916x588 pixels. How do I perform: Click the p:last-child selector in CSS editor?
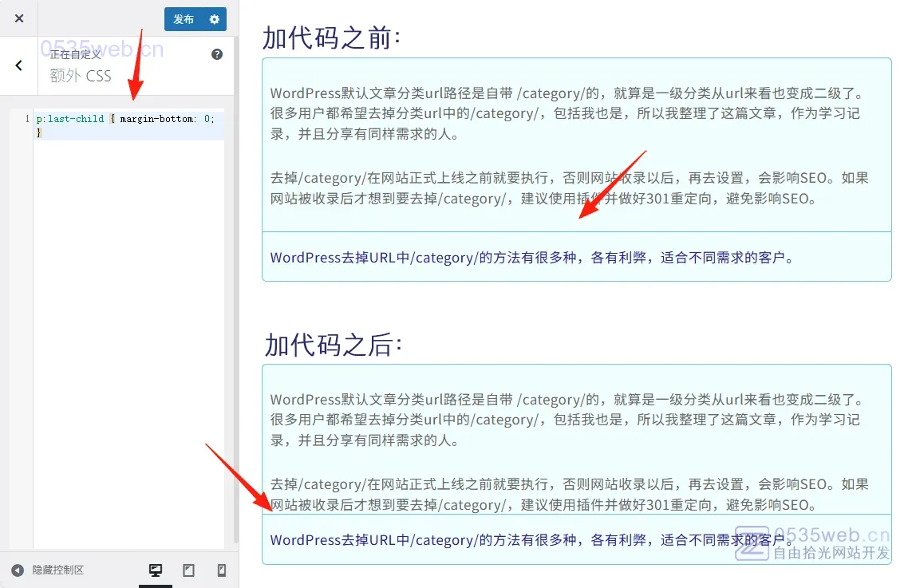70,119
